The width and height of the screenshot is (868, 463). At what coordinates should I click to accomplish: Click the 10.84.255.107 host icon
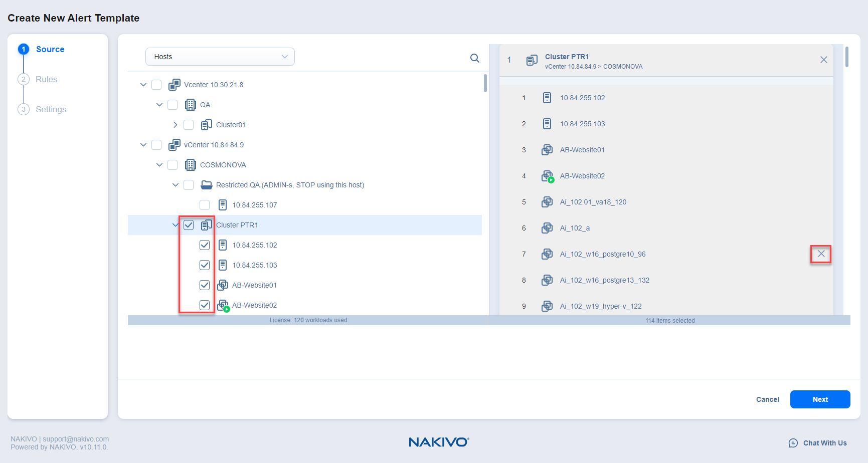222,205
